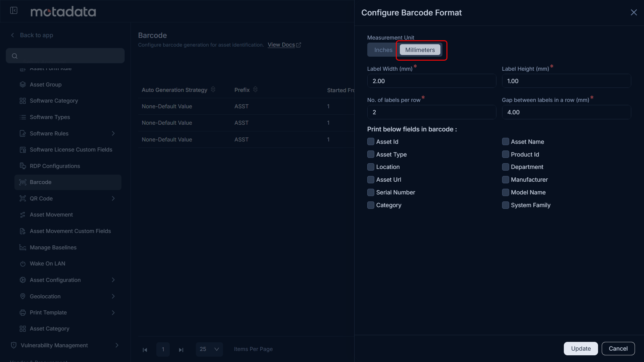The height and width of the screenshot is (362, 644).
Task: Expand the QR Code submenu chevron
Action: (x=113, y=198)
